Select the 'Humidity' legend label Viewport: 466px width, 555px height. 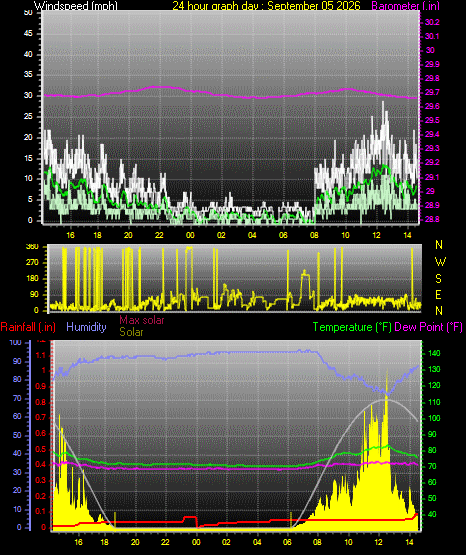(x=86, y=327)
